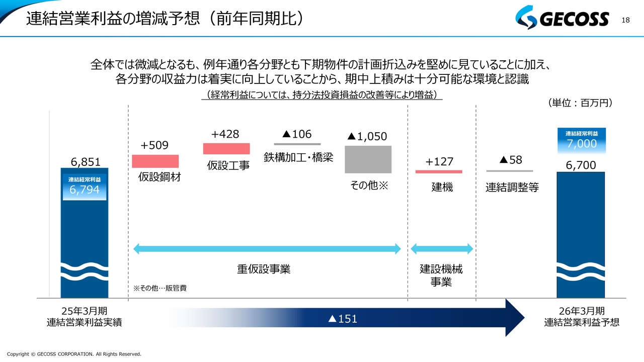The image size is (644, 362).
Task: Click the thin red +127 建機 line
Action: coord(439,171)
